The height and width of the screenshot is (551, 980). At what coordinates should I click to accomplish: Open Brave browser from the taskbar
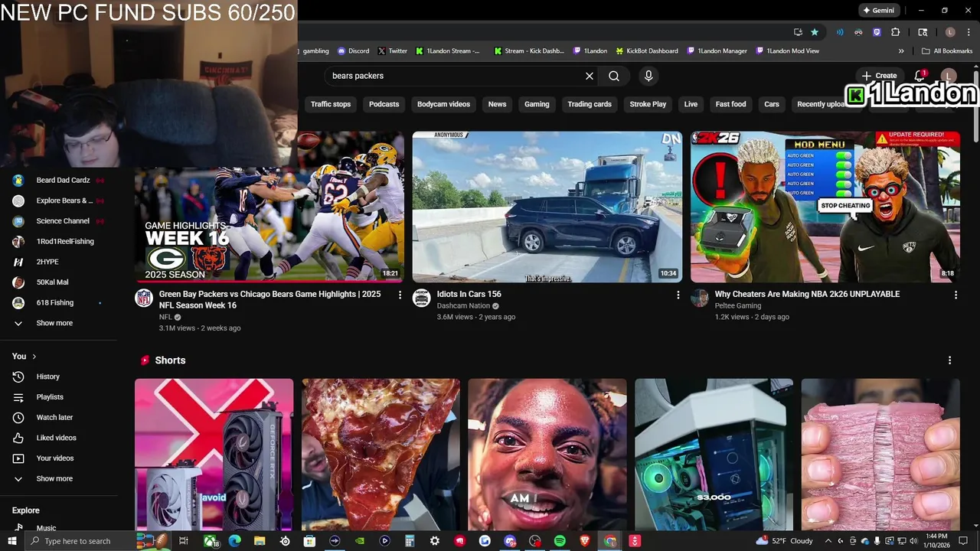click(585, 541)
